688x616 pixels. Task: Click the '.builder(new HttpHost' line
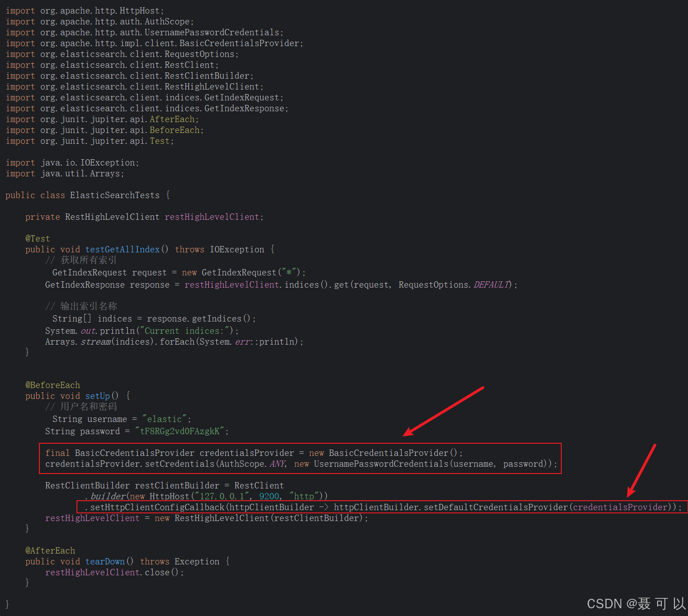pyautogui.click(x=206, y=497)
